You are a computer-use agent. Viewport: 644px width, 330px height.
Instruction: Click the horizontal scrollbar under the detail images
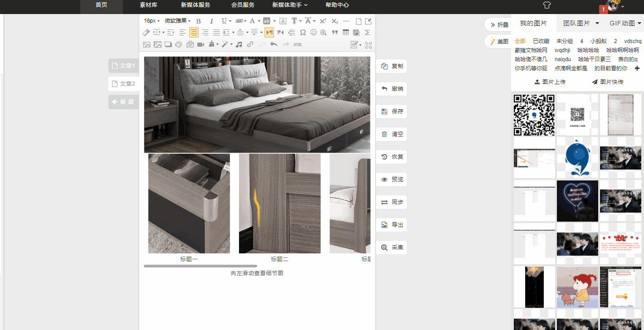pyautogui.click(x=200, y=266)
